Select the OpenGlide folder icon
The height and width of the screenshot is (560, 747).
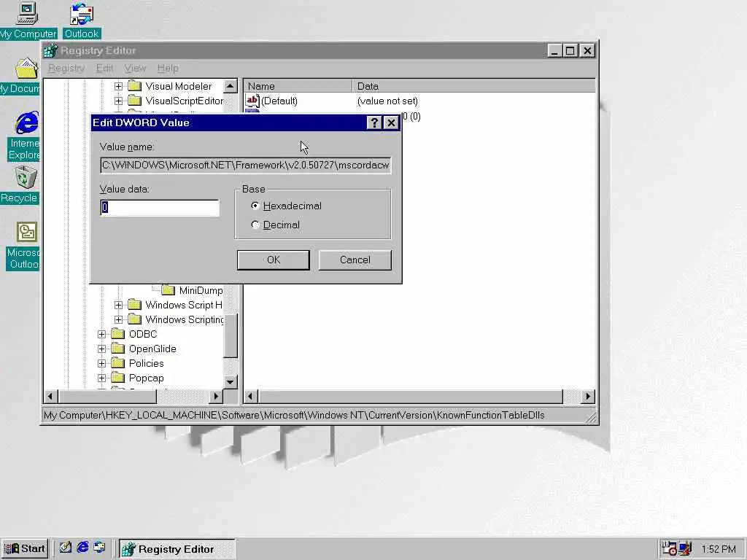pyautogui.click(x=117, y=349)
